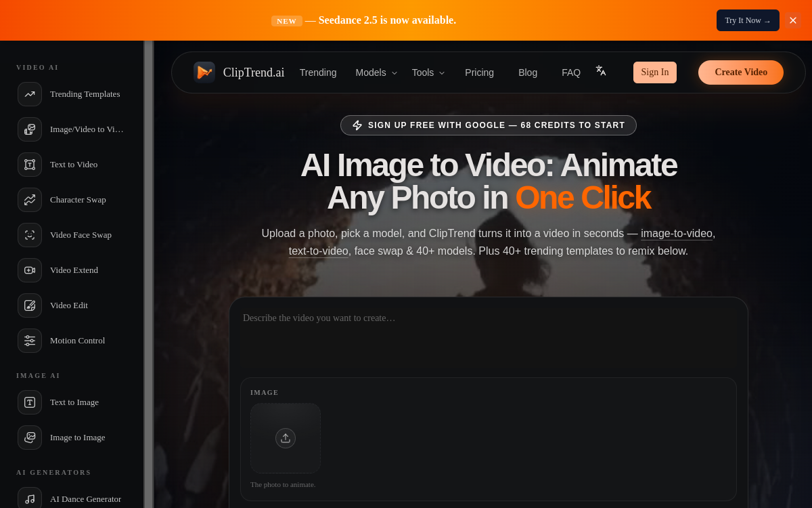
Task: Click the video description prompt field
Action: coord(489,337)
